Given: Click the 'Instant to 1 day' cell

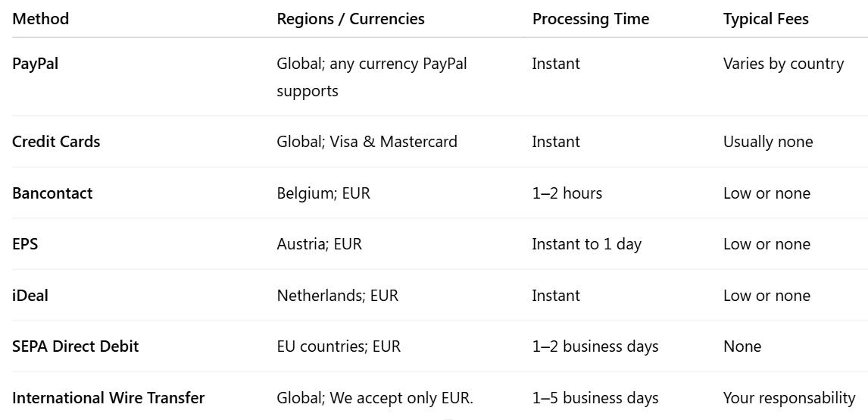Looking at the screenshot, I should pos(586,244).
